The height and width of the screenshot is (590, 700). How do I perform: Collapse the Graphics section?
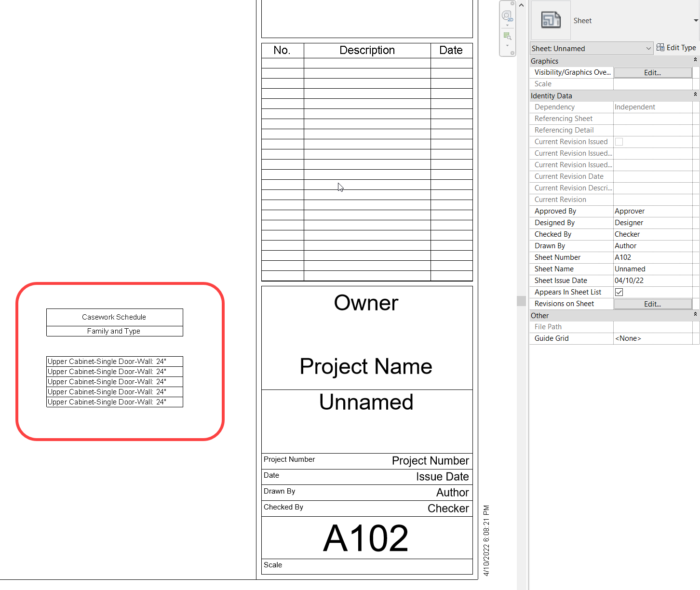[695, 61]
